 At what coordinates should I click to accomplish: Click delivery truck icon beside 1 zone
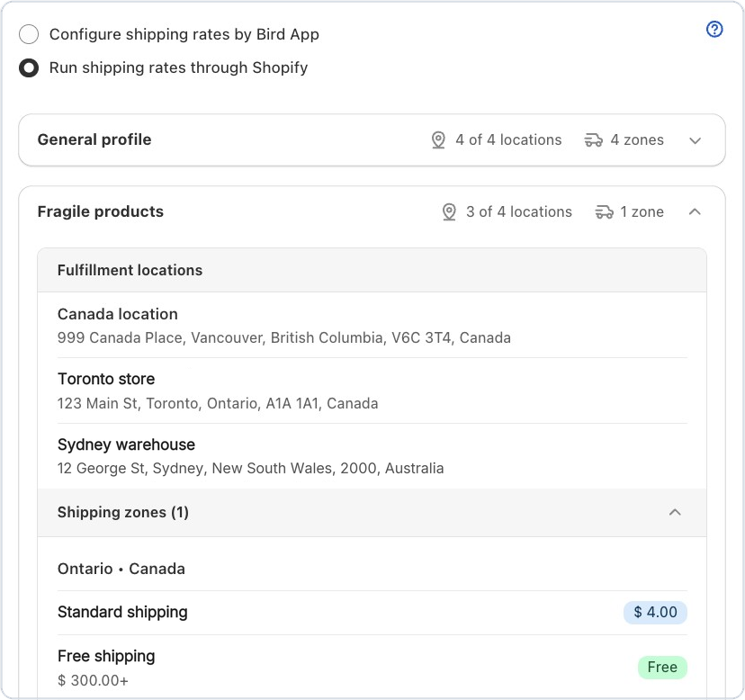click(604, 212)
